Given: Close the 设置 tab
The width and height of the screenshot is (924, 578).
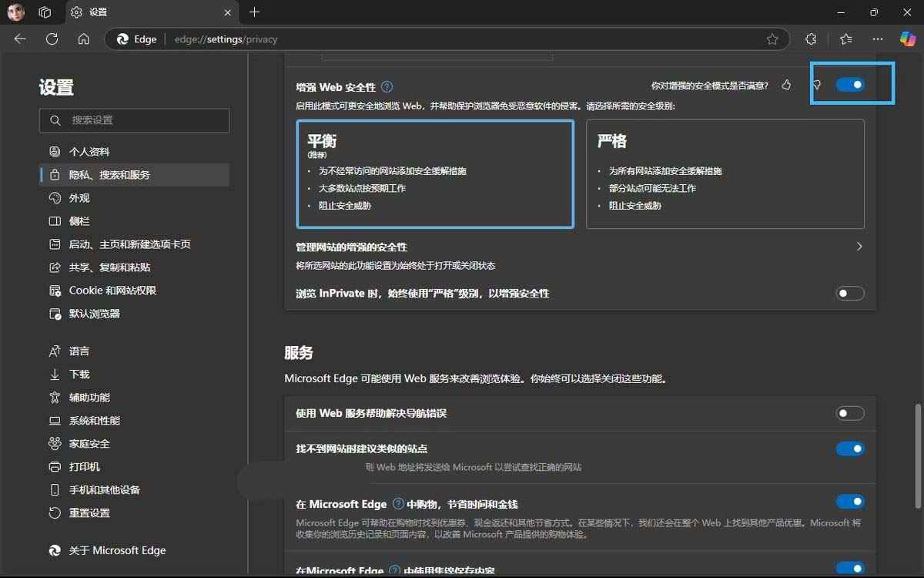Looking at the screenshot, I should coord(226,12).
